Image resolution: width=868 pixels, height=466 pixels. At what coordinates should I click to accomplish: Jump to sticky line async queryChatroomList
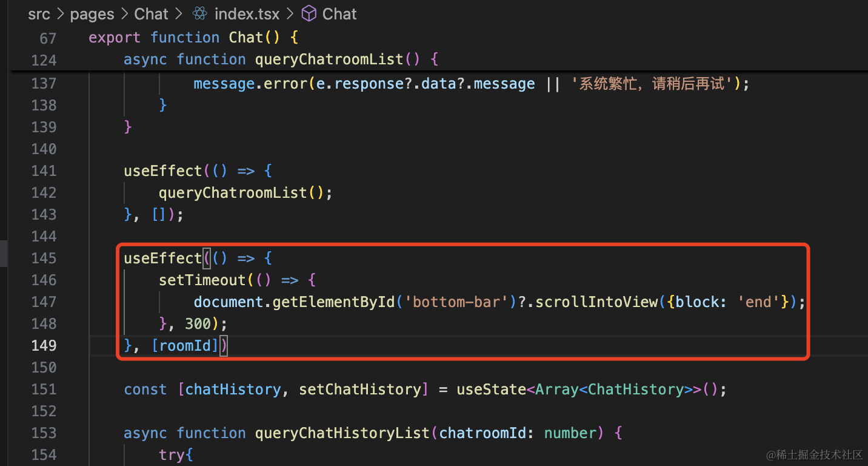(x=281, y=59)
